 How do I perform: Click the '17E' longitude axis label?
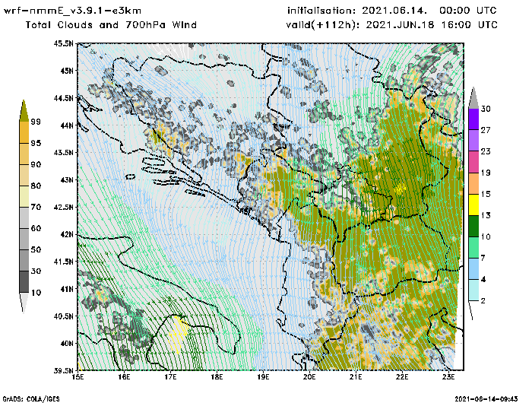coord(170,377)
